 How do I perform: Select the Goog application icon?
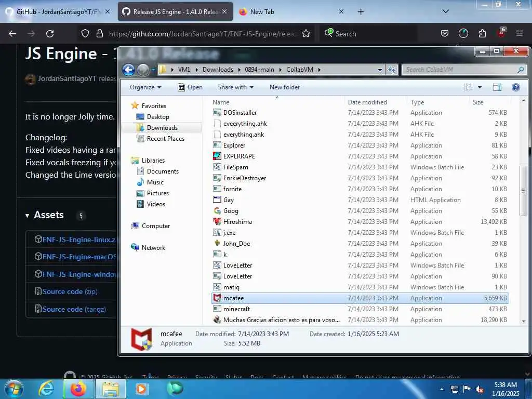[217, 211]
